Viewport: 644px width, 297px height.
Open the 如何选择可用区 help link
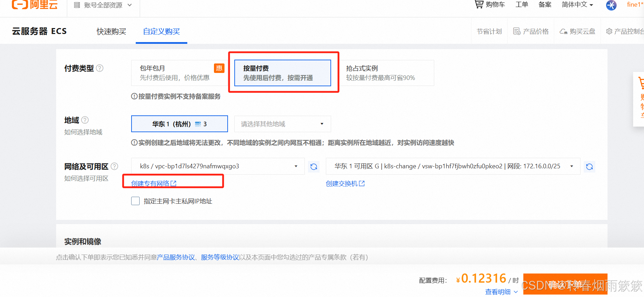click(x=86, y=178)
